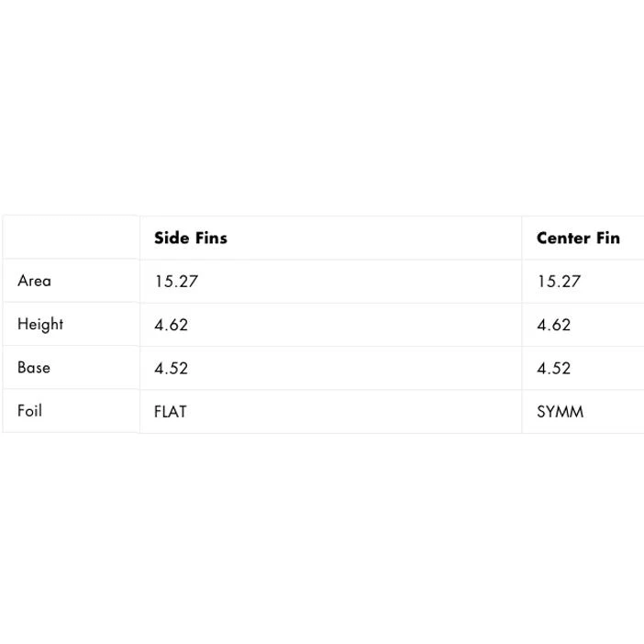
Task: Click the FLAT foil value for Side Fins
Action: tap(171, 412)
